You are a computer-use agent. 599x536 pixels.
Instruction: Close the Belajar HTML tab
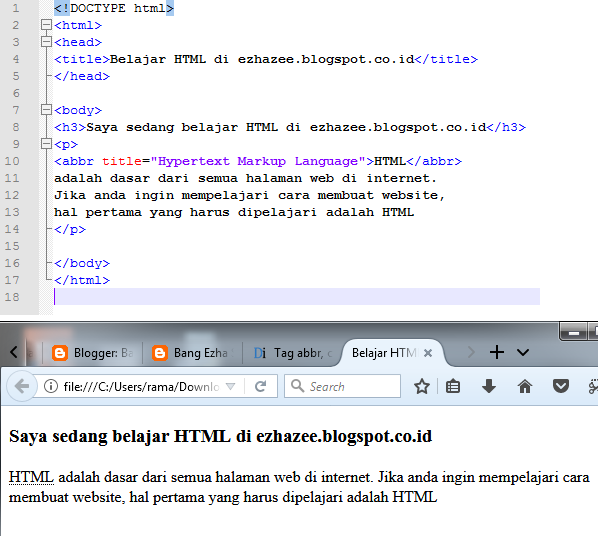coord(428,353)
